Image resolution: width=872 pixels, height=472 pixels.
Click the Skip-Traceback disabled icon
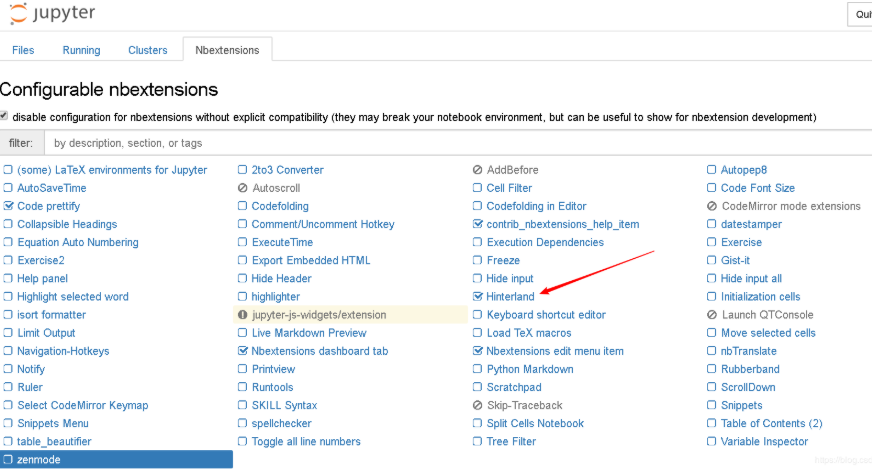click(x=478, y=406)
